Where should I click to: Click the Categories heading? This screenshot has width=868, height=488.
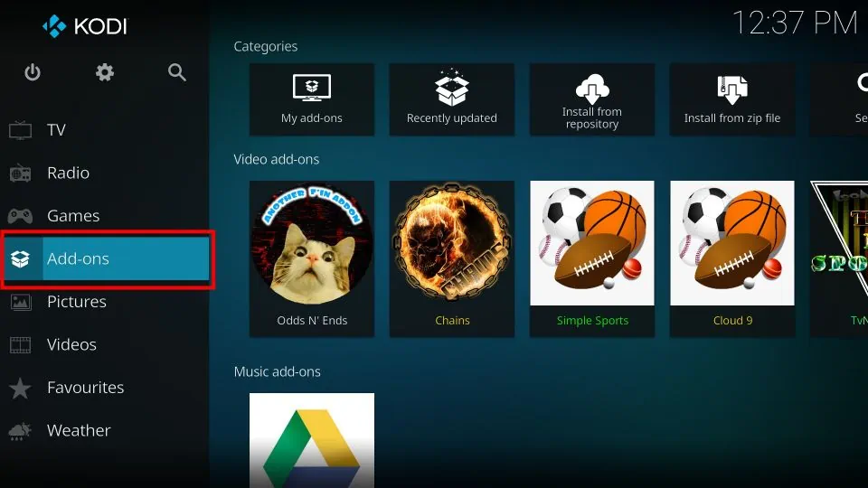[265, 46]
